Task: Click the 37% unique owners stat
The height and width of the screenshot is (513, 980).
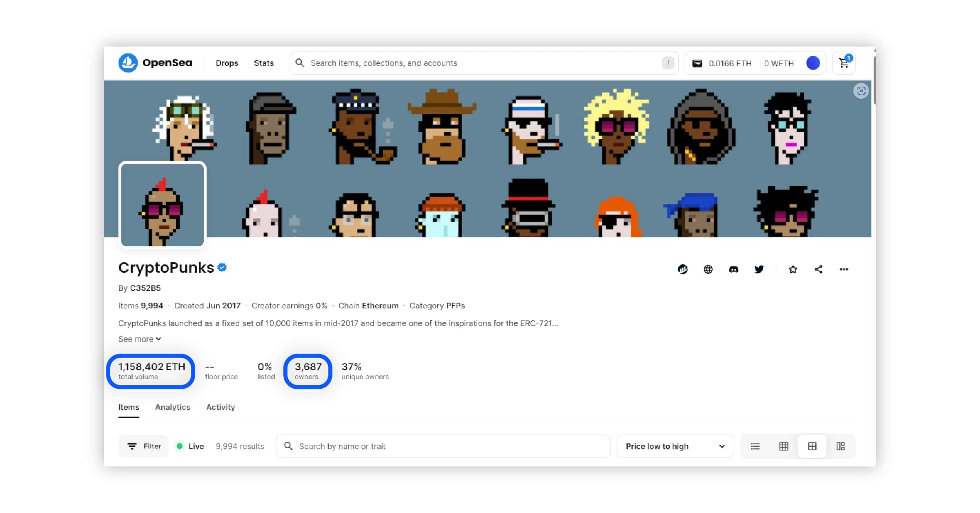Action: coord(365,371)
